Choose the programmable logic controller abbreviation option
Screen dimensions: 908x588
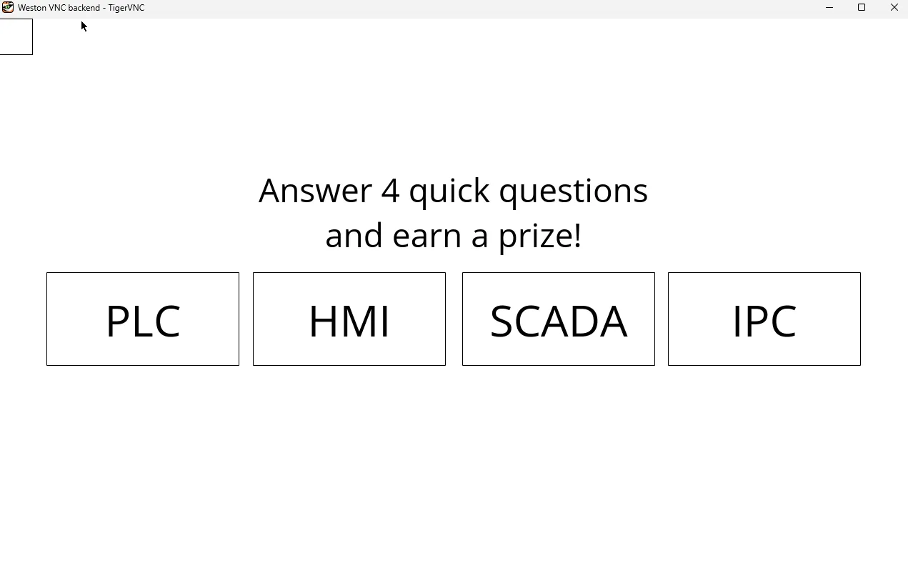pyautogui.click(x=143, y=319)
